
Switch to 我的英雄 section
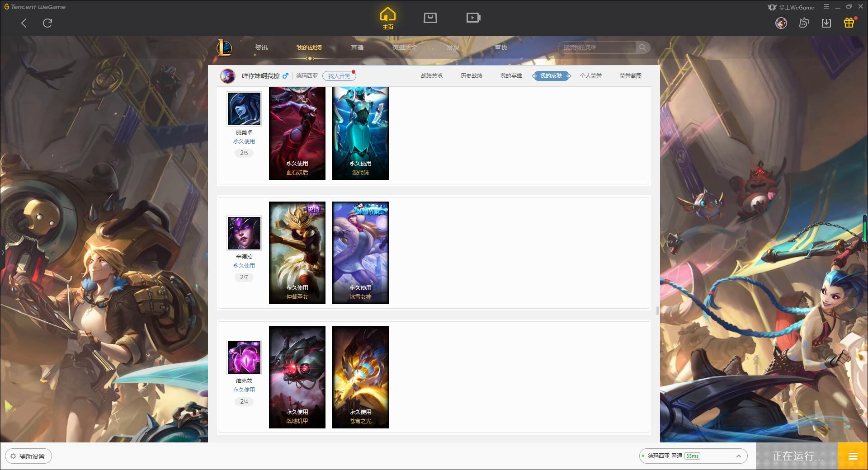pos(511,76)
